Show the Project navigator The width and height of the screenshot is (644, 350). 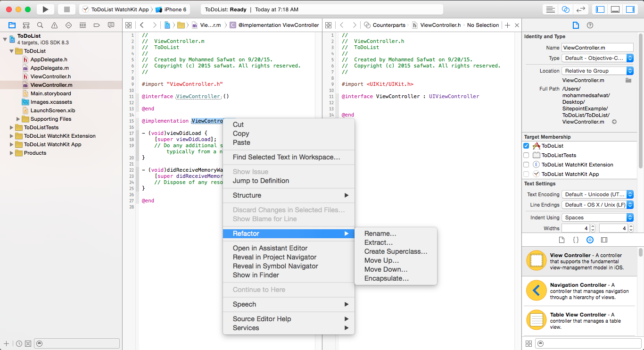(x=12, y=25)
